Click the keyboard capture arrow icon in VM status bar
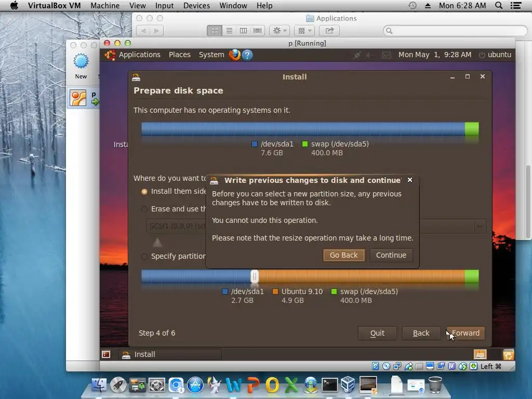Image resolution: width=532 pixels, height=399 pixels. (x=474, y=366)
